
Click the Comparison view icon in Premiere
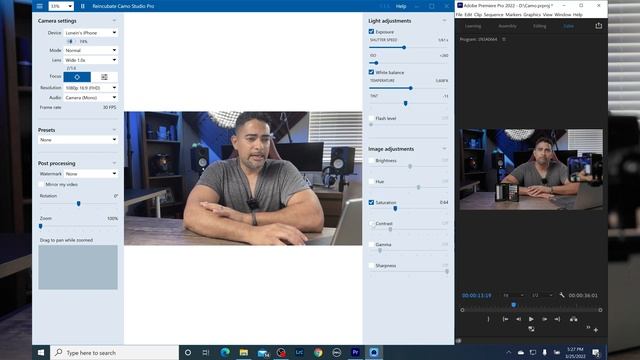pos(531,329)
